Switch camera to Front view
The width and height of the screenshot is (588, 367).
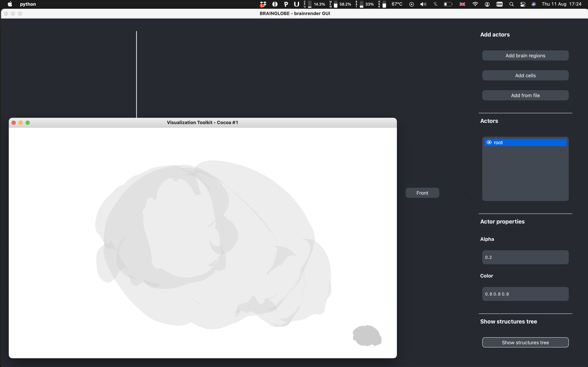coord(422,193)
